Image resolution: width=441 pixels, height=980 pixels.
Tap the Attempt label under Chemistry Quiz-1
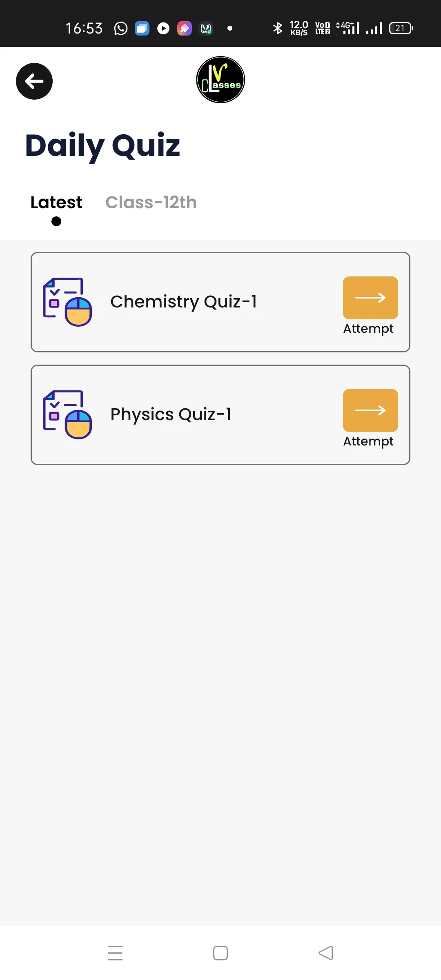click(368, 329)
